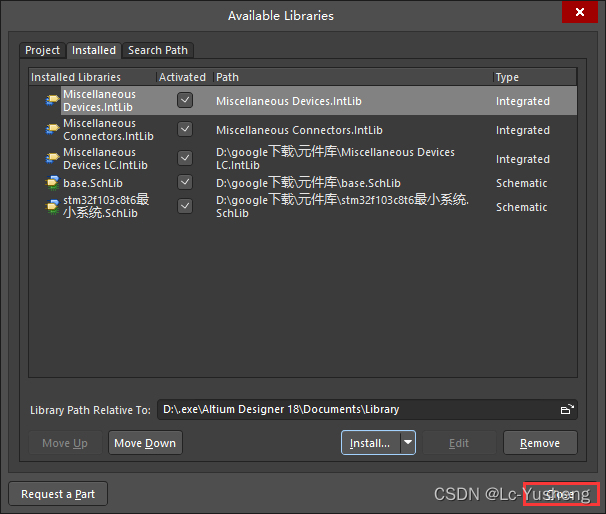
Task: Toggle Activated checkbox for stm32f103c8t6 SchLib
Action: [184, 206]
